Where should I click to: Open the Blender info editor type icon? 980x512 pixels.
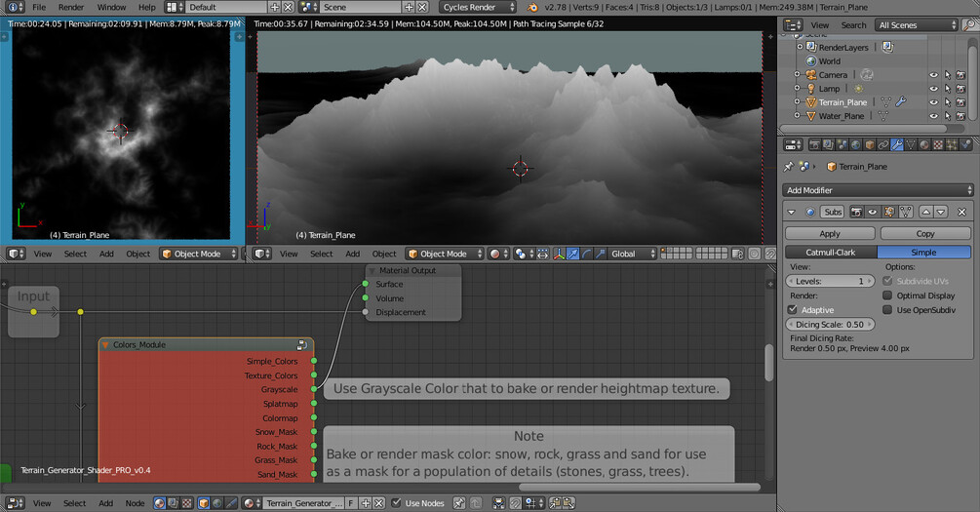(x=13, y=8)
